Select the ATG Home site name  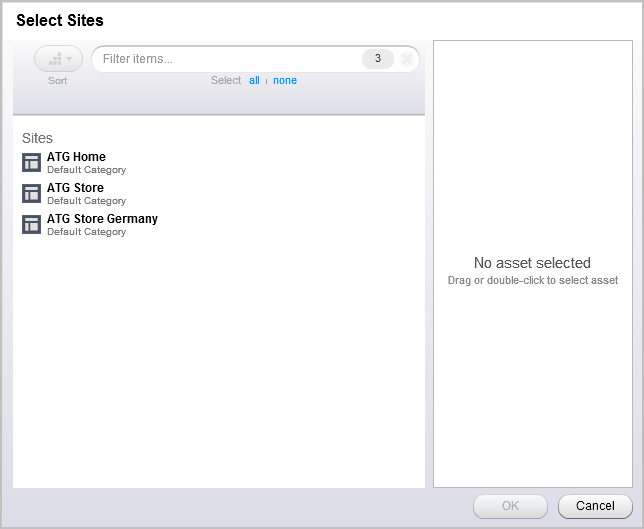point(76,157)
